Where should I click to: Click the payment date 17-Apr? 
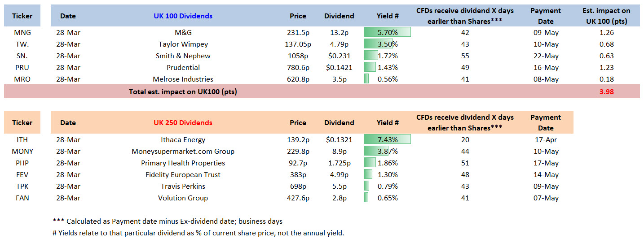(x=546, y=139)
